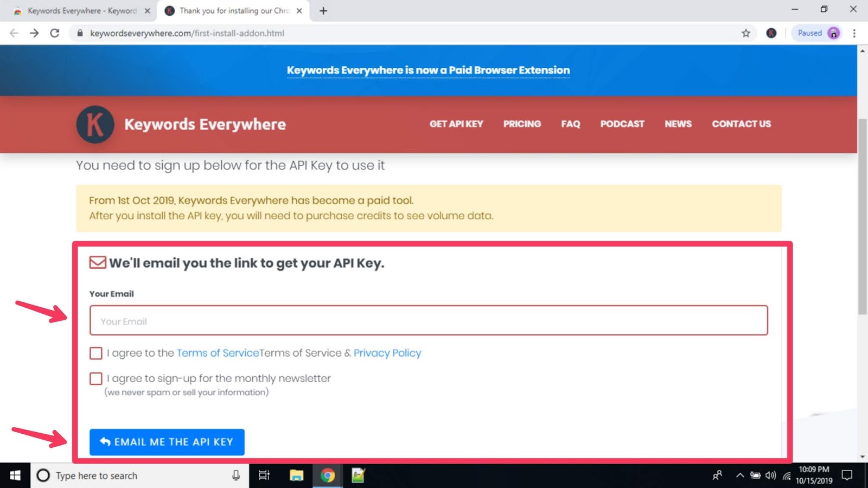Open the Chrome three-dot menu
The image size is (868, 488).
point(854,33)
